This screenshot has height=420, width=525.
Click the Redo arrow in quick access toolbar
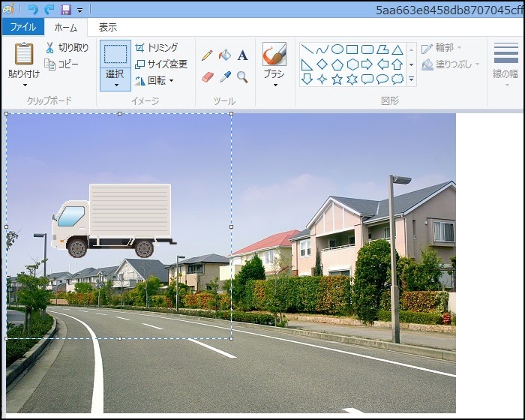(49, 10)
